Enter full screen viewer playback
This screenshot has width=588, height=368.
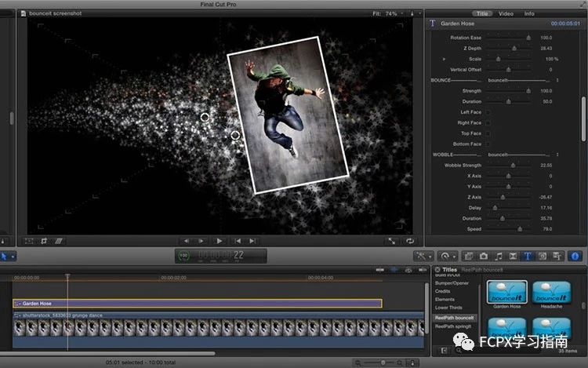tap(391, 241)
